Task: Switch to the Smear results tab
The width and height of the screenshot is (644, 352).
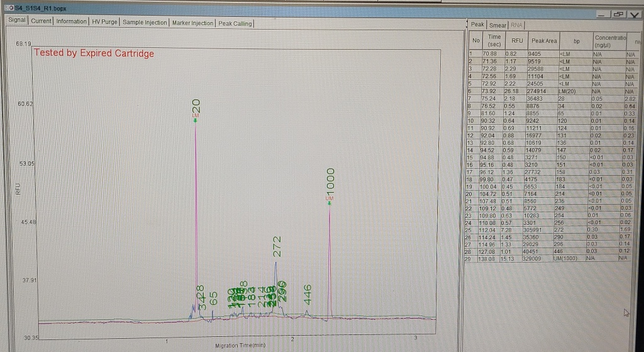Action: 498,25
